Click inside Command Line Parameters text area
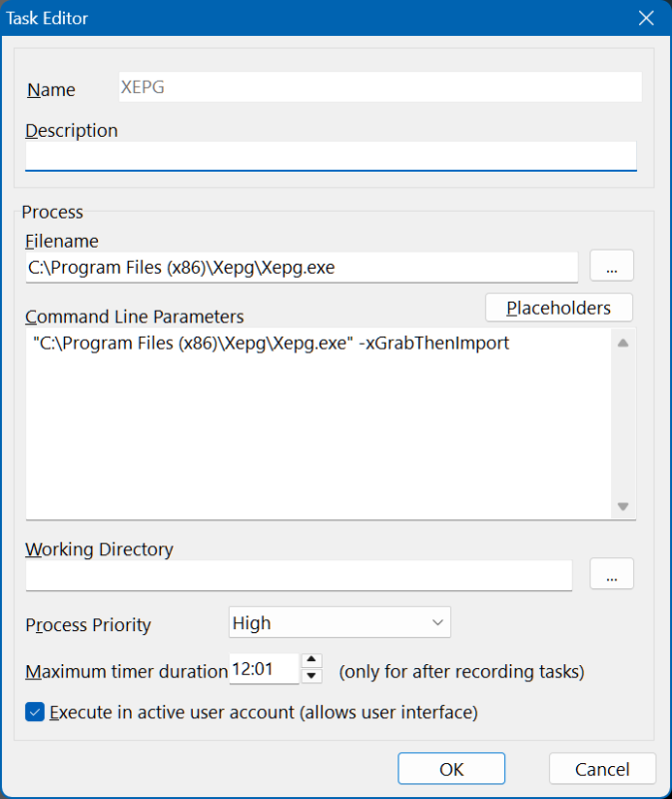This screenshot has width=672, height=799. click(319, 423)
